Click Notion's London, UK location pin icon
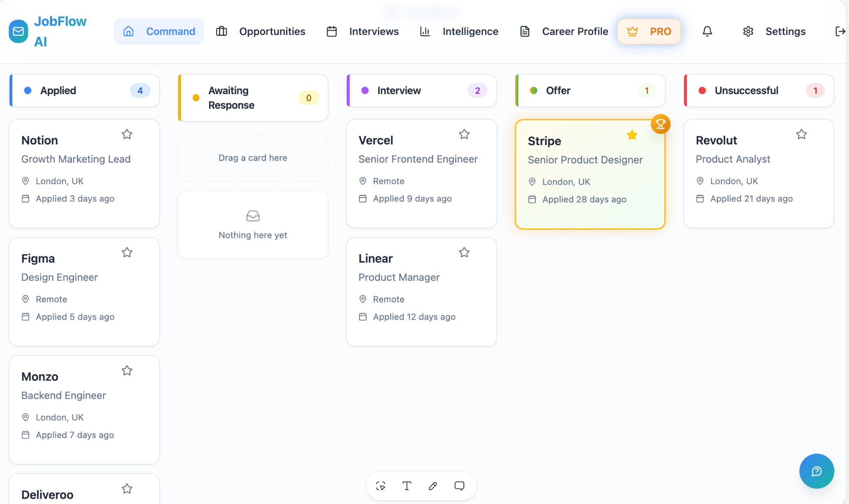Viewport: 849px width, 504px height. coord(26,181)
